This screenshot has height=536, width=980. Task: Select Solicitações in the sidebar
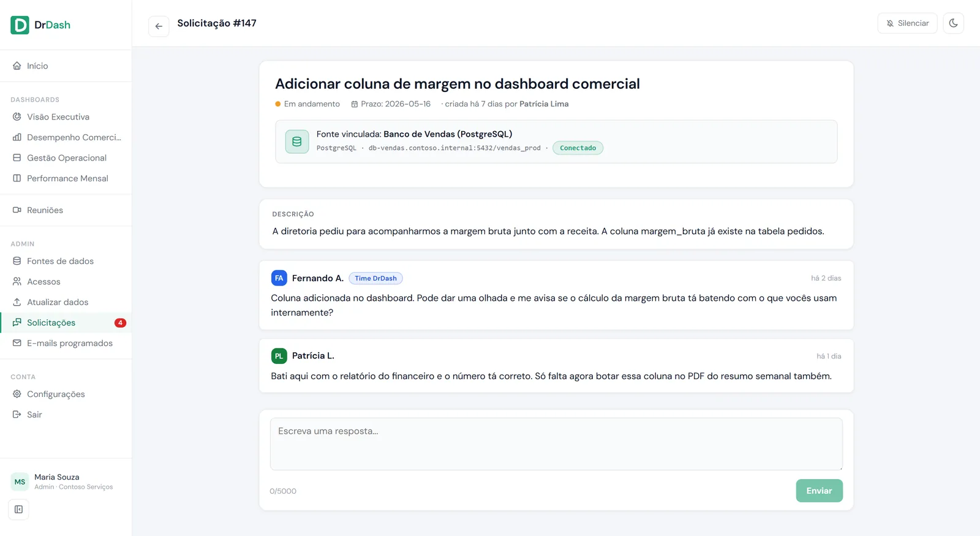pos(66,323)
